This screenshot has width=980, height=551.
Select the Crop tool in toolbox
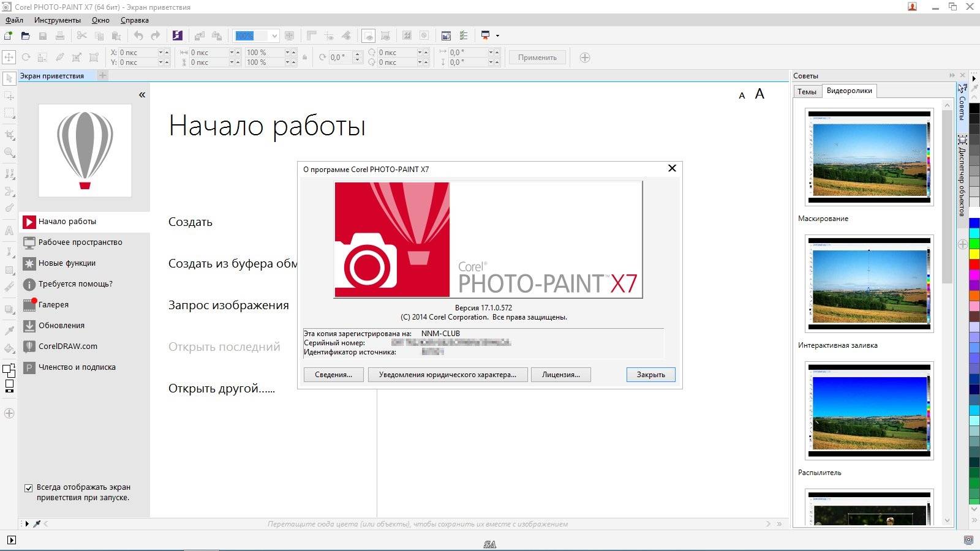pyautogui.click(x=9, y=135)
